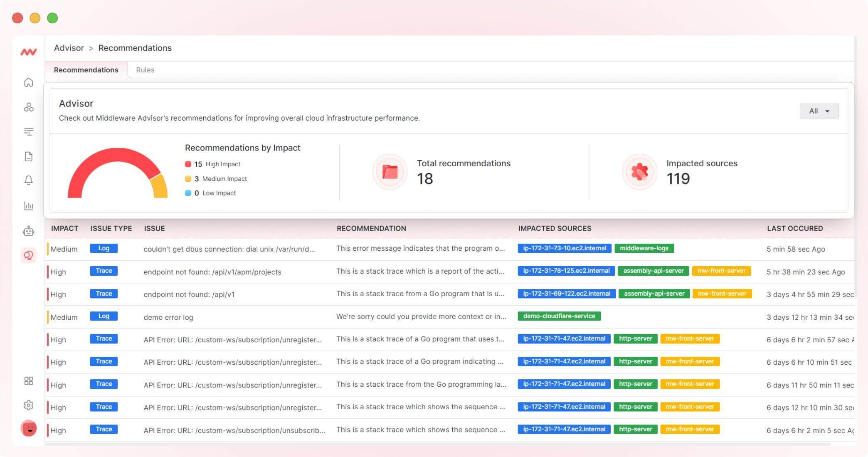The height and width of the screenshot is (457, 868).
Task: Click the demo-cloudflare-service source tag
Action: point(559,316)
